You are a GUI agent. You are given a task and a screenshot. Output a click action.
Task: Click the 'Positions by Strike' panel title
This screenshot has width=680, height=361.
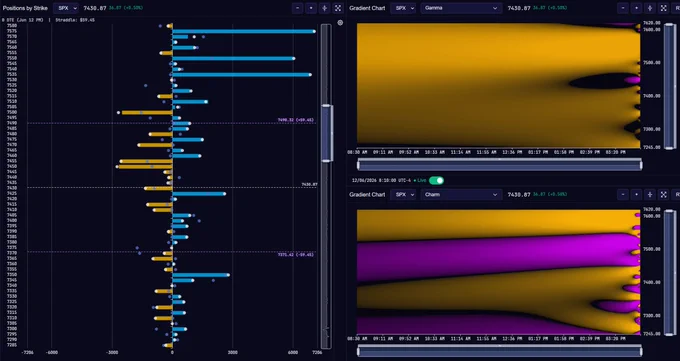[25, 8]
